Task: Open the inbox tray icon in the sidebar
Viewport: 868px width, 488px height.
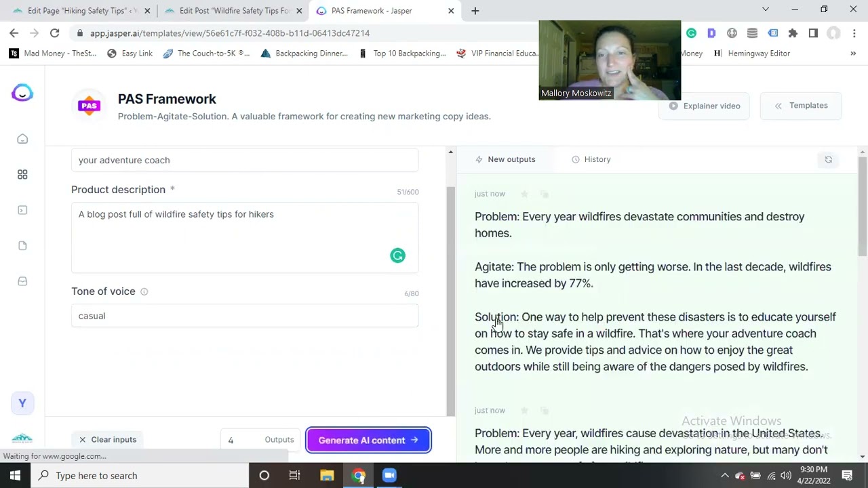Action: point(22,281)
